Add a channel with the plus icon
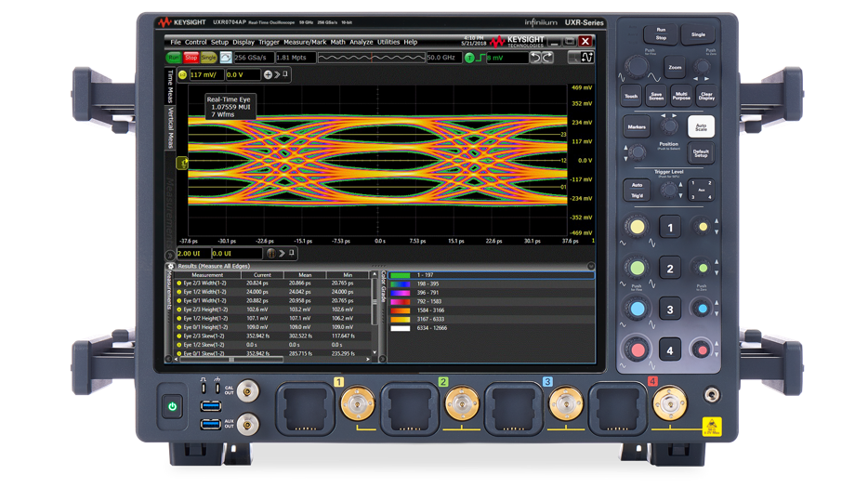The height and width of the screenshot is (488, 868). (268, 74)
